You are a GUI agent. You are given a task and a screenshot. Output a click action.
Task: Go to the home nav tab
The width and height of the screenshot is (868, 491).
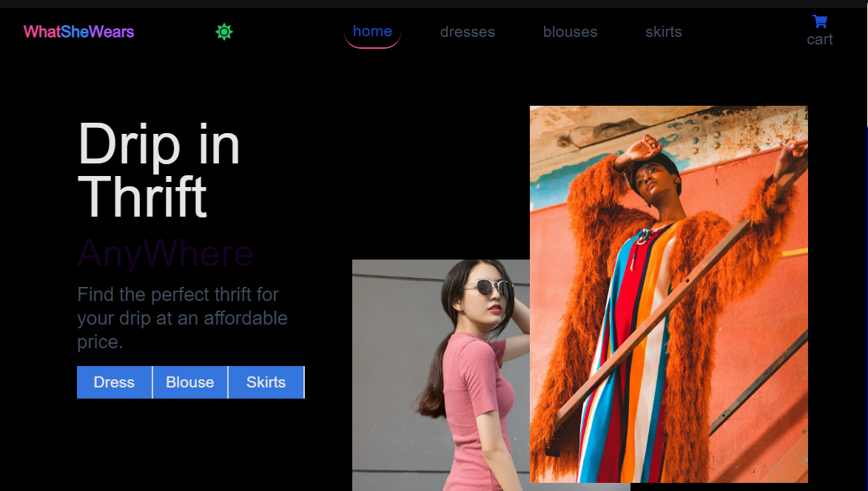point(372,31)
